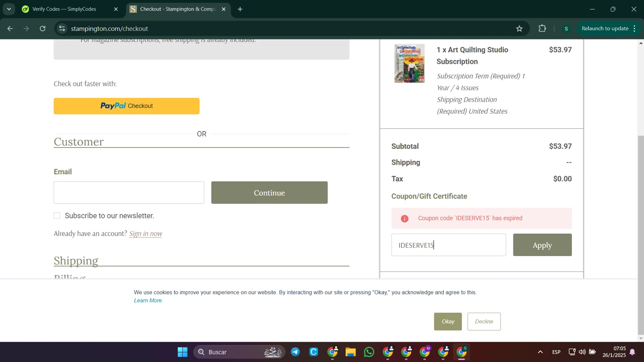Open the Learn More cookie link
This screenshot has height=362, width=644.
click(x=148, y=301)
